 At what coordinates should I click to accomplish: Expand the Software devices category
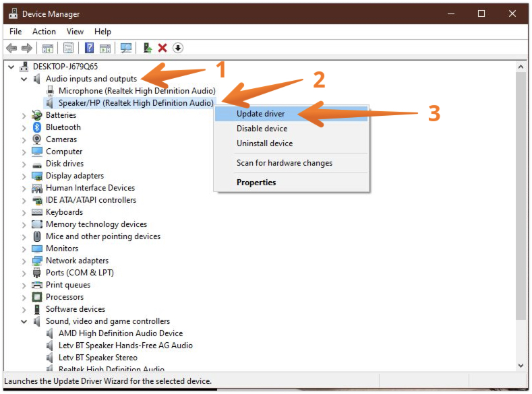point(24,310)
